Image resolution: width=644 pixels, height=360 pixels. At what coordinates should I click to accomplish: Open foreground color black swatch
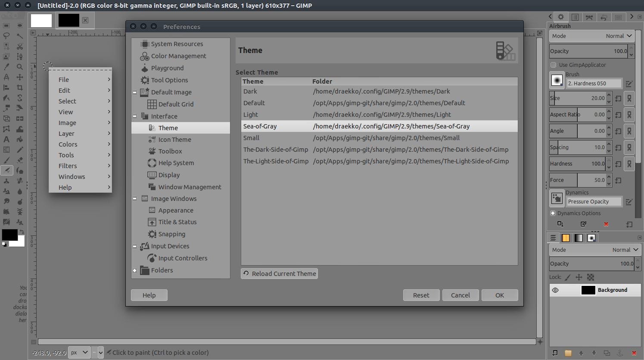click(9, 235)
